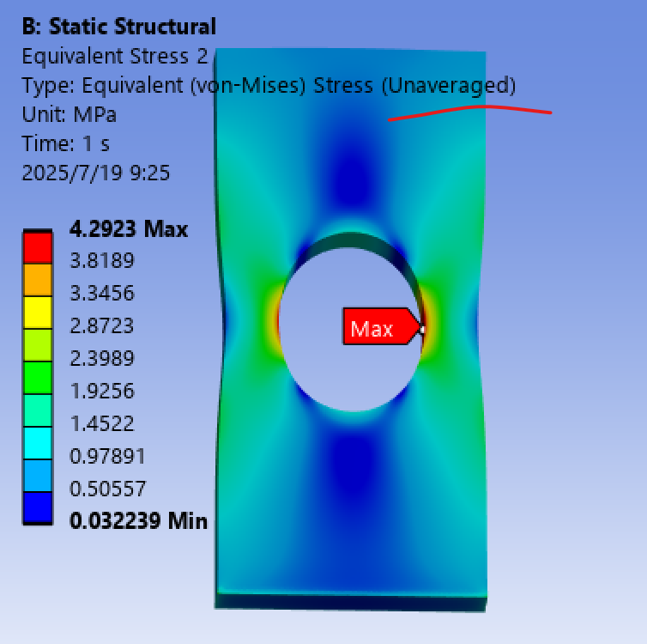Click the '2.8723' legend value
647x644 pixels.
pos(102,325)
